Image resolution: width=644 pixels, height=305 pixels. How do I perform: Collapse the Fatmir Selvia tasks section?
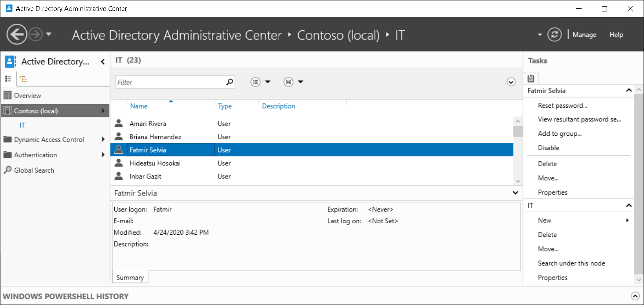(x=629, y=91)
